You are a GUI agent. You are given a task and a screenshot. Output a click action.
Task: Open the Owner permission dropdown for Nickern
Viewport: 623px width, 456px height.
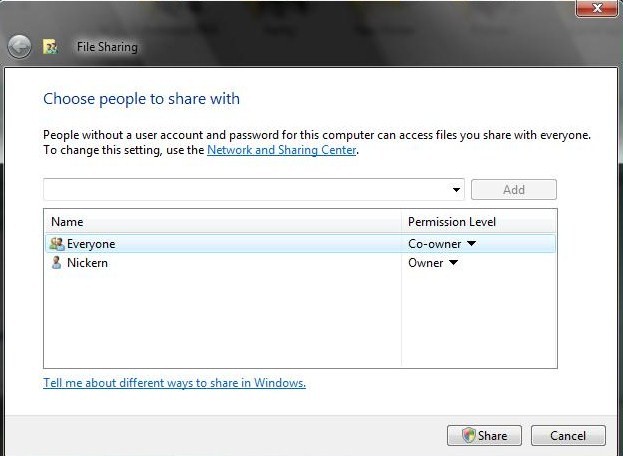(x=453, y=262)
